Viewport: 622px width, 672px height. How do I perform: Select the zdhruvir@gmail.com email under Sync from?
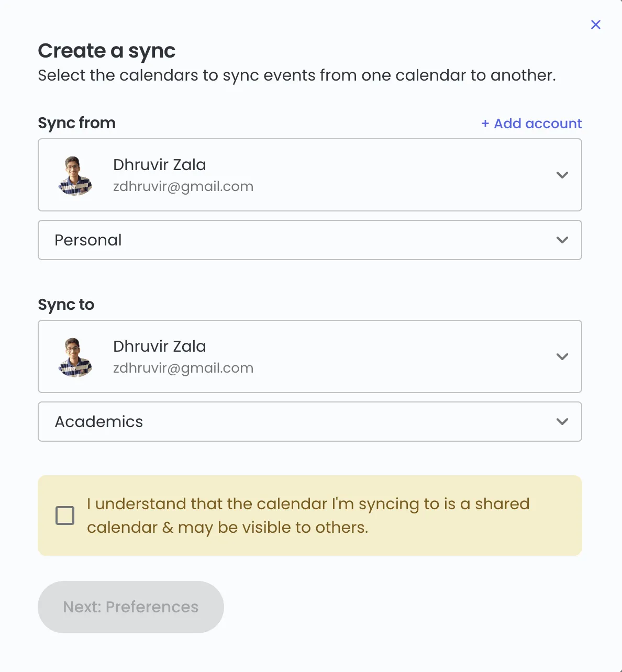[x=183, y=186]
